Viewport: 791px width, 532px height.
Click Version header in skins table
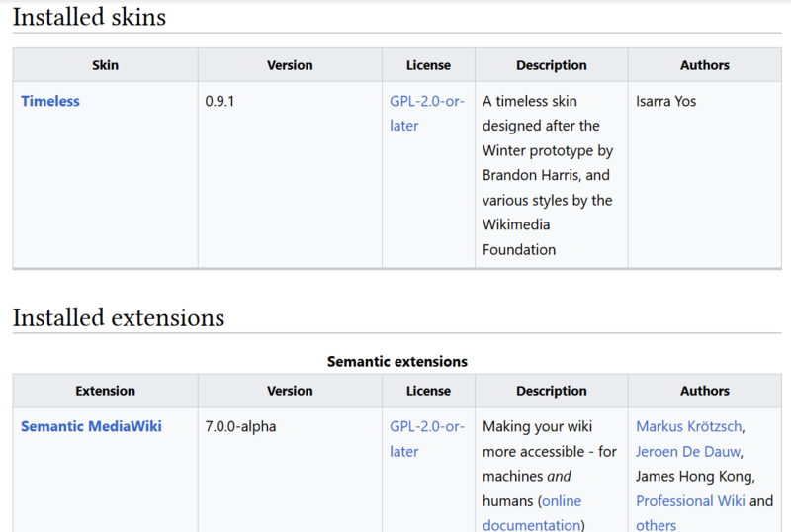[x=290, y=65]
